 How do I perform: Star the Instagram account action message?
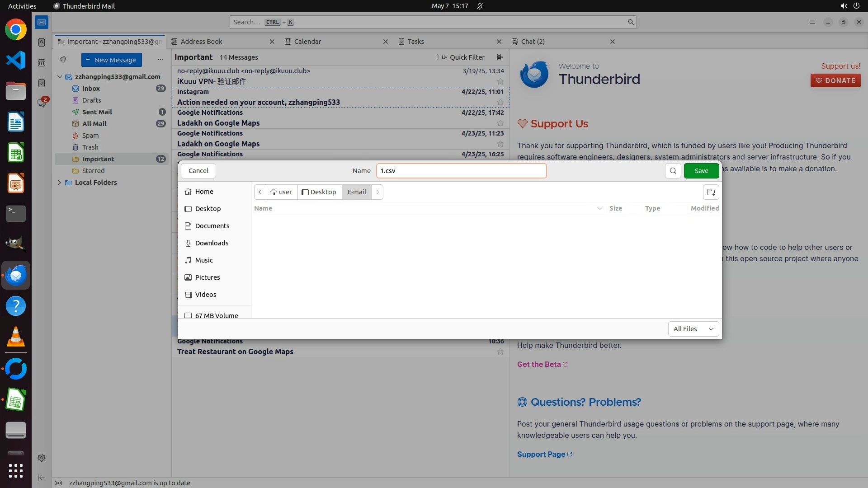(500, 103)
